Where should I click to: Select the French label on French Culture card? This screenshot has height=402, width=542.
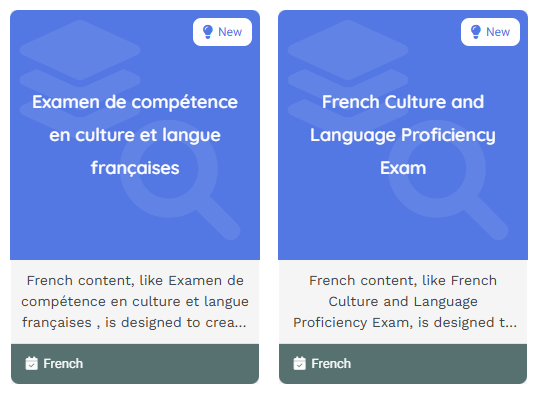tap(331, 364)
